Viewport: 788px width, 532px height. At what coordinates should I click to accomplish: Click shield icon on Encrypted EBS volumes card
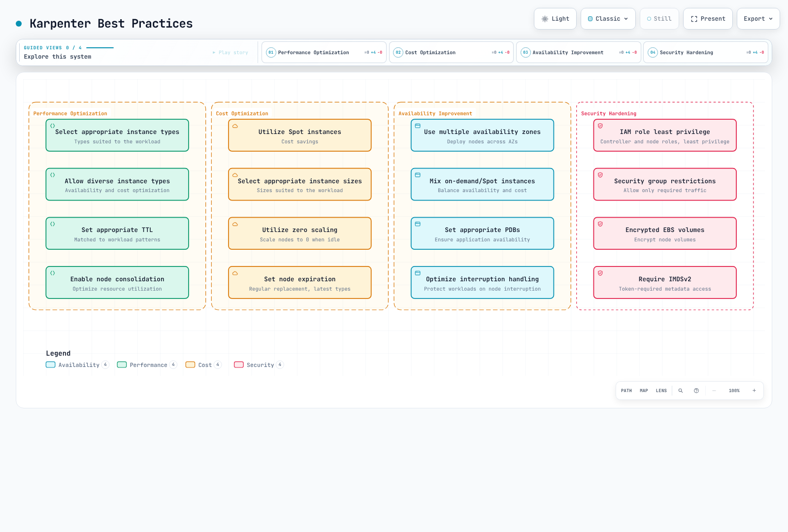click(x=600, y=224)
